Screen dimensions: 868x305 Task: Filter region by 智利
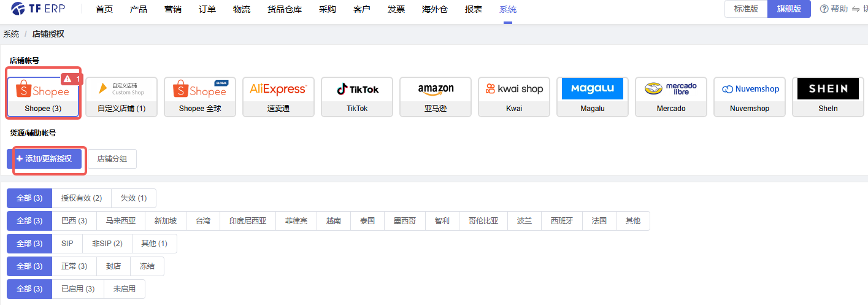(442, 221)
